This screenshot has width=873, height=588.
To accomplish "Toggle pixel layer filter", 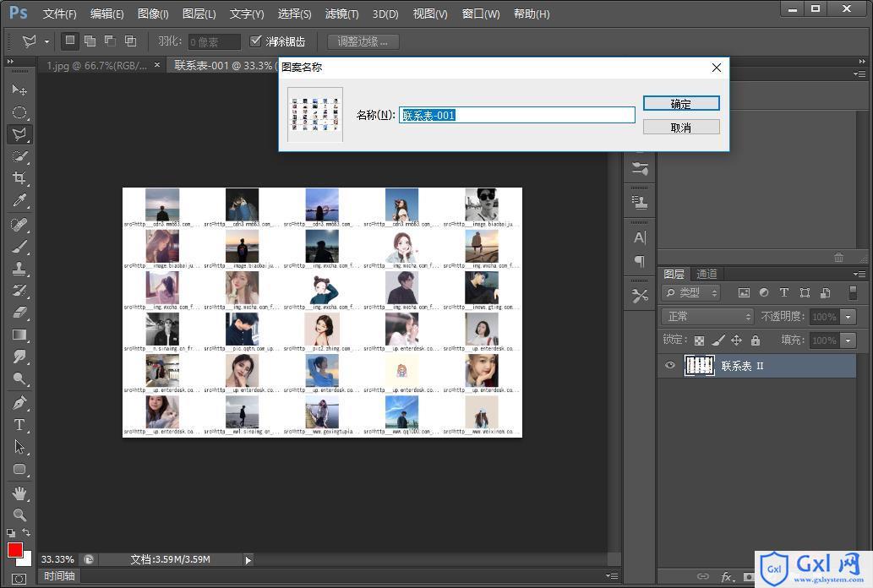I will click(x=744, y=293).
